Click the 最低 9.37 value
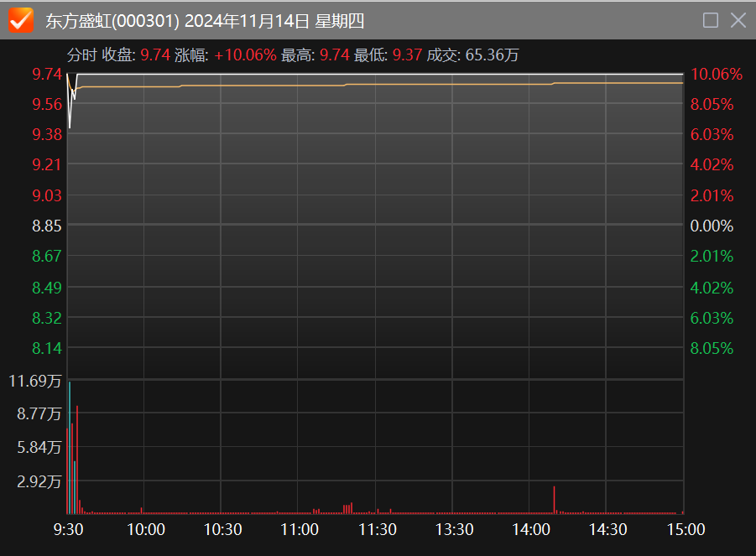The width and height of the screenshot is (756, 556). [x=407, y=55]
